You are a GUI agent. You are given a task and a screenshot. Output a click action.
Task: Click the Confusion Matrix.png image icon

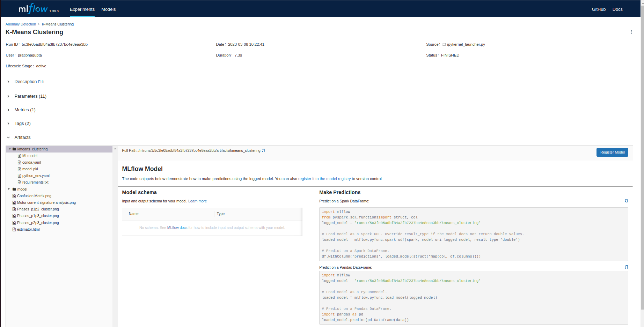click(x=14, y=196)
